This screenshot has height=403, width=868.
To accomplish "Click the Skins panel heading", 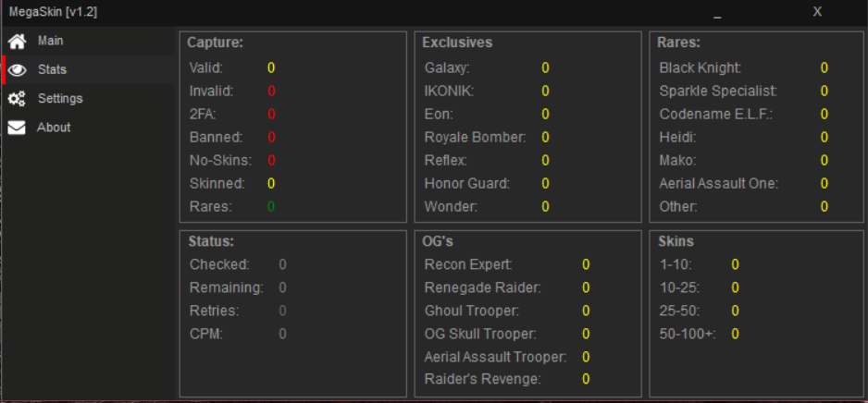I will 676,242.
